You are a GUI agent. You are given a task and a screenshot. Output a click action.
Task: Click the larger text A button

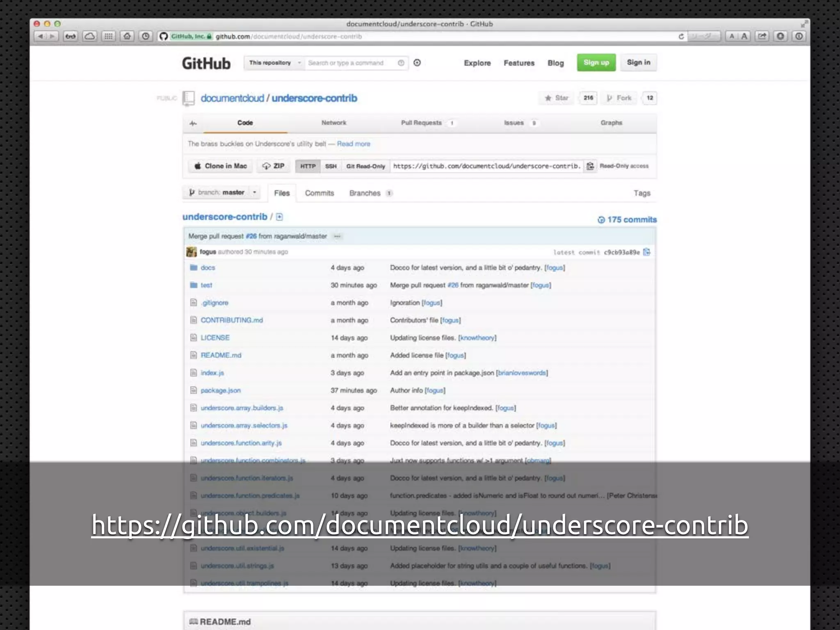[x=744, y=37]
